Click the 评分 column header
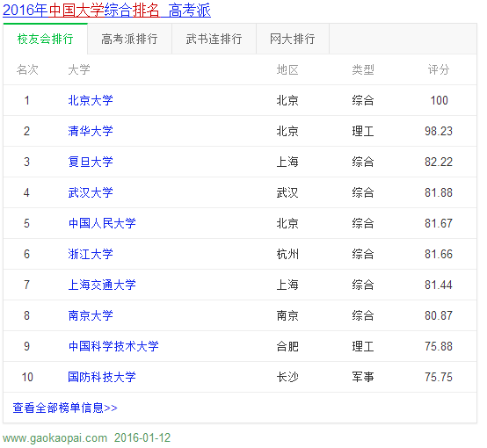The width and height of the screenshot is (487, 448). point(439,70)
